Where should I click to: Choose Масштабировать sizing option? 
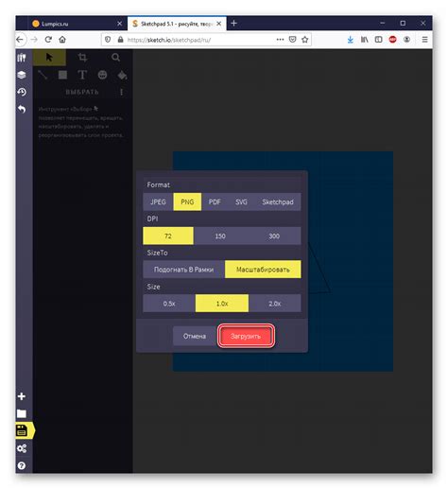click(x=263, y=270)
